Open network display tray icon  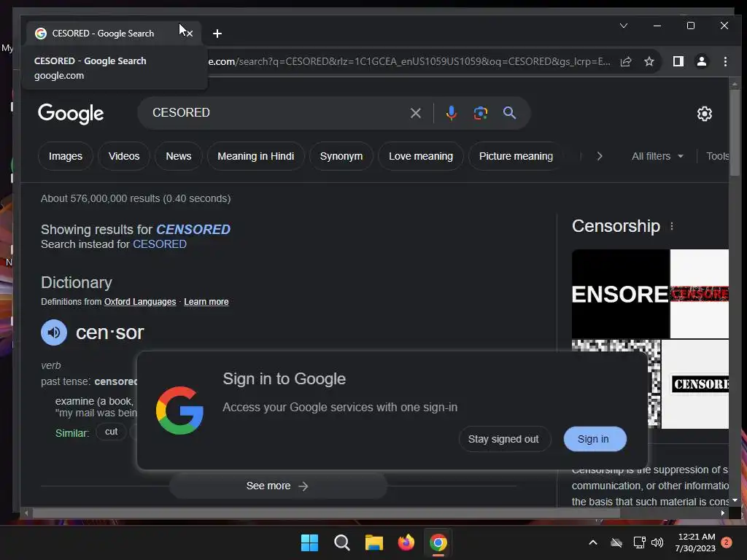point(639,542)
